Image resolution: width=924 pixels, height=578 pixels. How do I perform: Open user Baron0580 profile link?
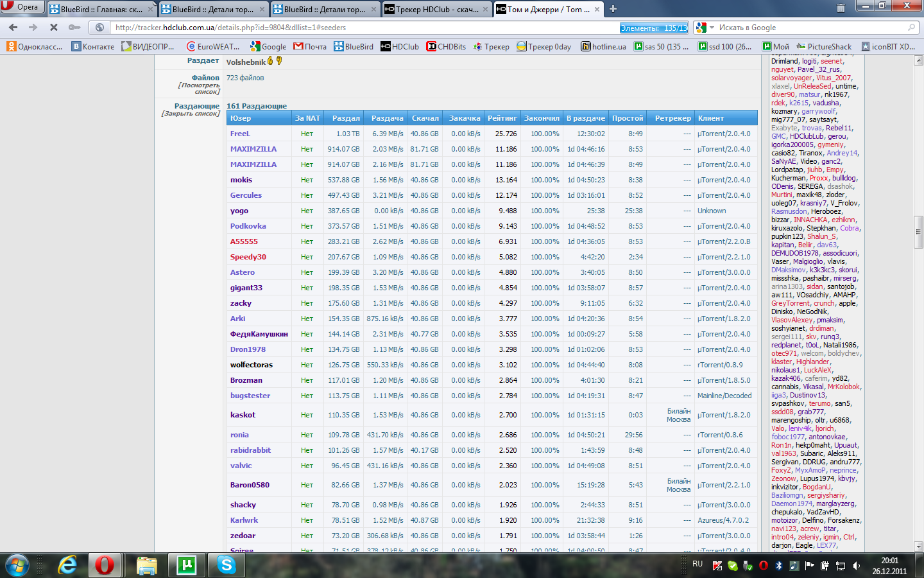[x=250, y=485]
